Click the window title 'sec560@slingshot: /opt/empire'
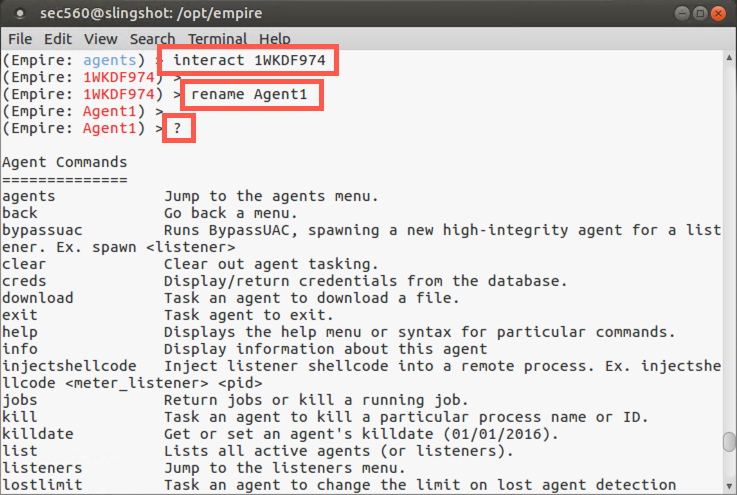Viewport: 737px width, 495px height. click(x=151, y=14)
